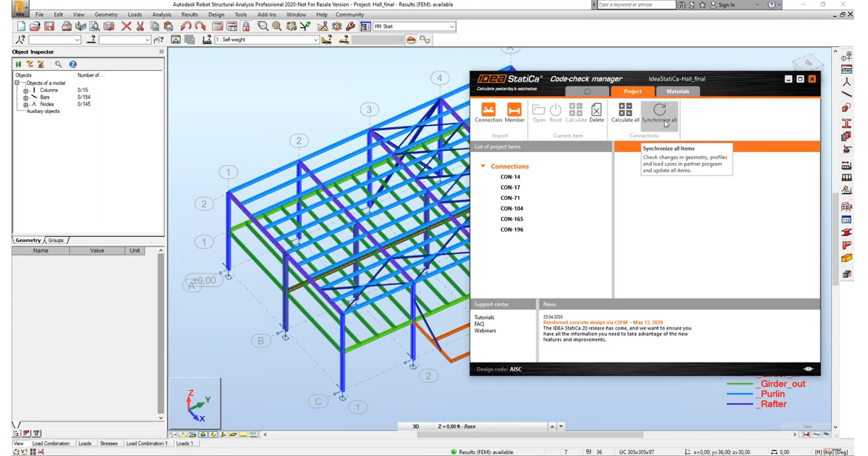868x456 pixels.
Task: Collapse the Connections list triangle
Action: (483, 166)
